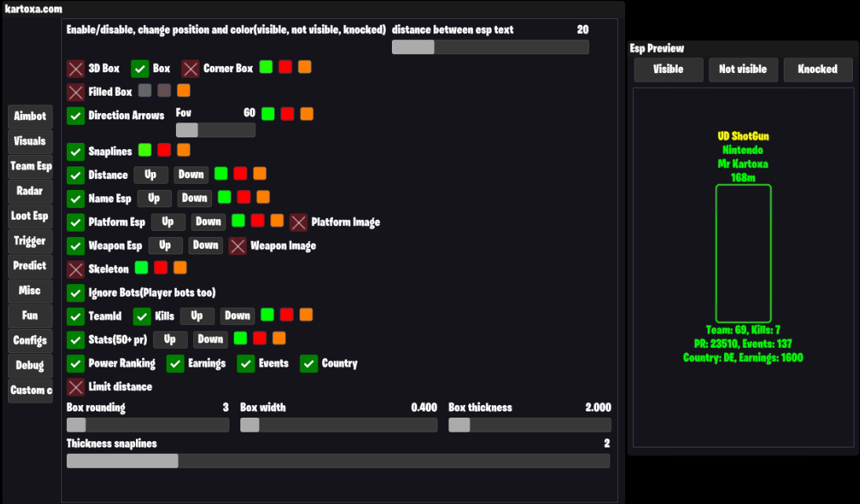860x504 pixels.
Task: Toggle Weapon Esp checkbox
Action: tap(75, 246)
